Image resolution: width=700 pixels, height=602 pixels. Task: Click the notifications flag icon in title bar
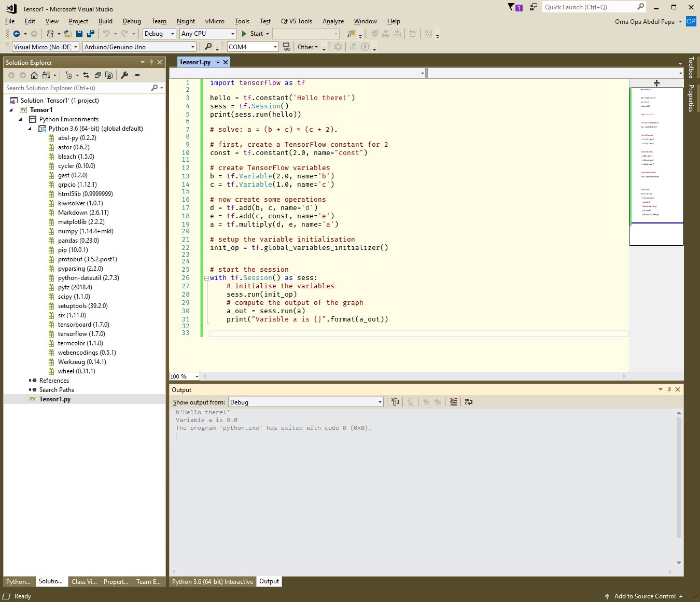click(x=515, y=7)
